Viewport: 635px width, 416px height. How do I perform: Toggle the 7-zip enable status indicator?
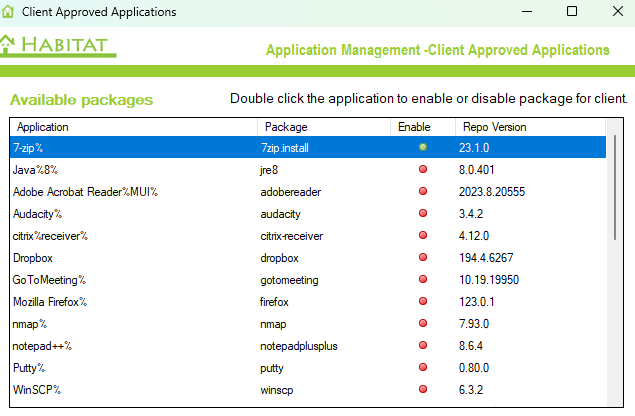pos(422,147)
